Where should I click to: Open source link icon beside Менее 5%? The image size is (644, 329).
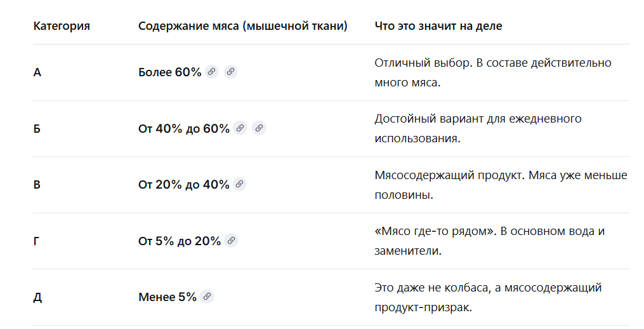[207, 296]
